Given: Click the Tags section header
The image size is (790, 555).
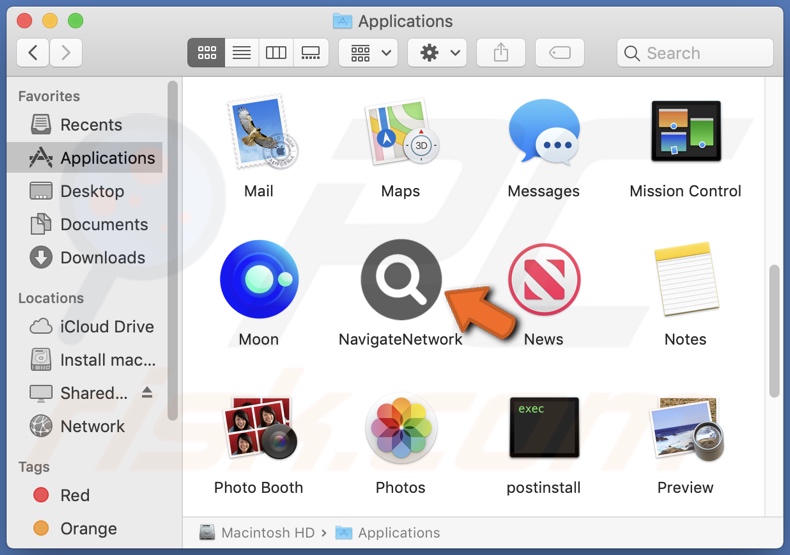Looking at the screenshot, I should (x=34, y=467).
